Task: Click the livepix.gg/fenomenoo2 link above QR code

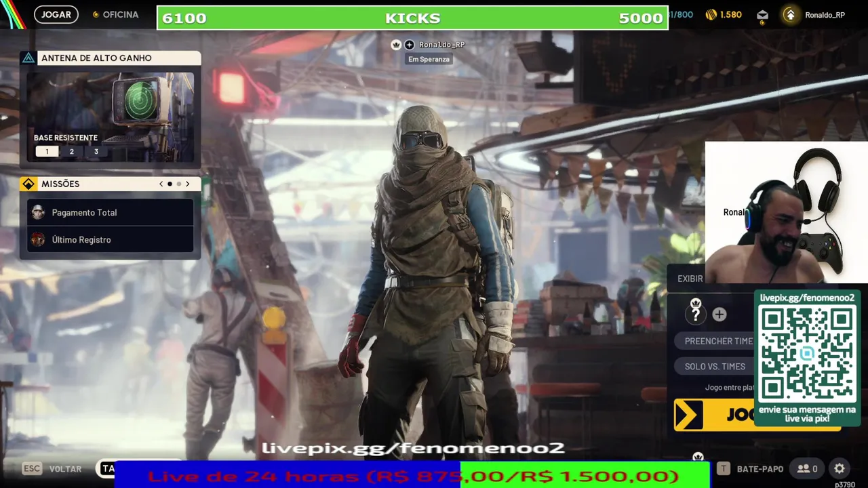Action: coord(807,298)
